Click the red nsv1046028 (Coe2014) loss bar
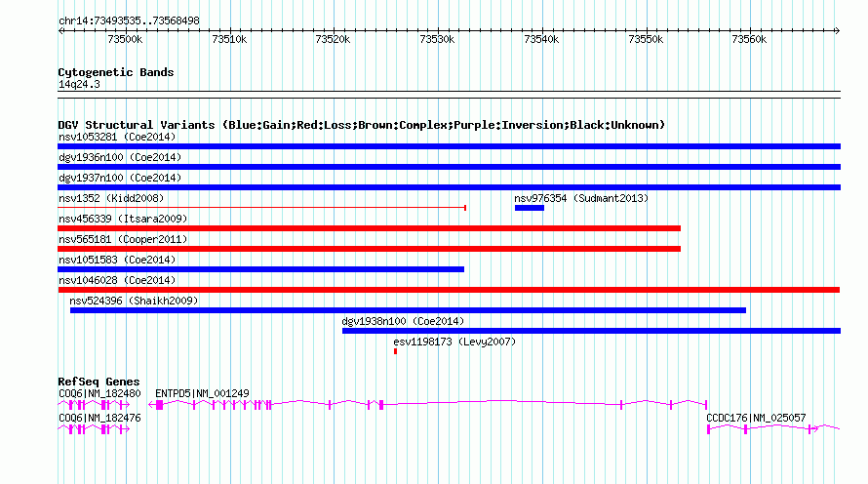The height and width of the screenshot is (484, 868). point(449,290)
